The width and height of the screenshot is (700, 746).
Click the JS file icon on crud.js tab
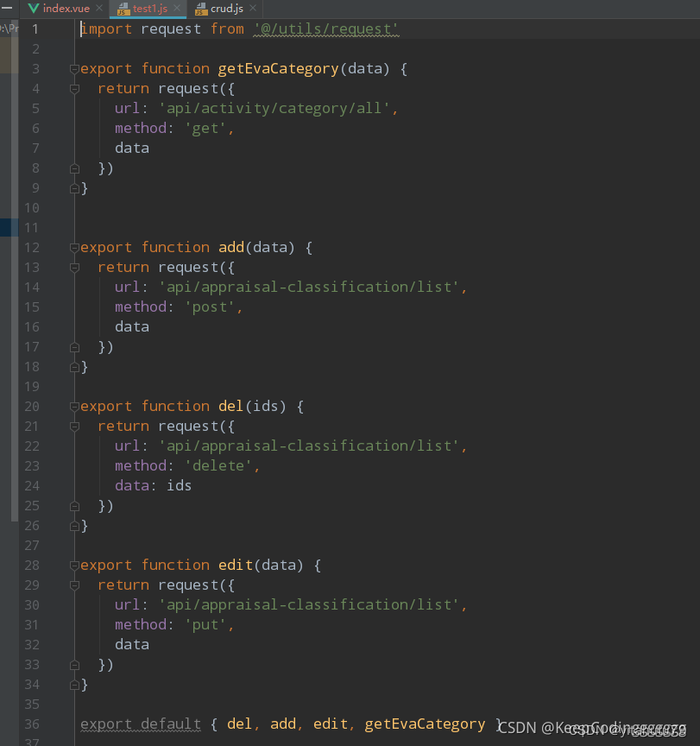(x=201, y=9)
